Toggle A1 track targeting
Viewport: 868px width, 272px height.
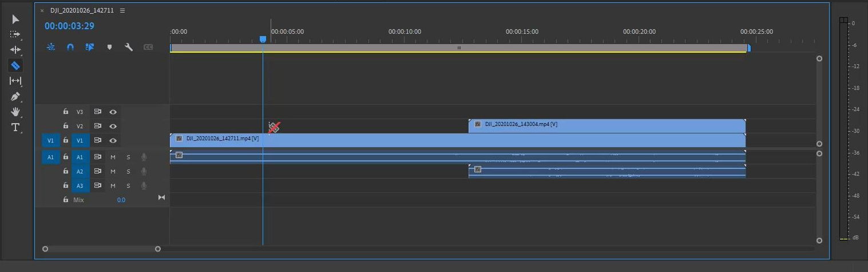pos(80,157)
